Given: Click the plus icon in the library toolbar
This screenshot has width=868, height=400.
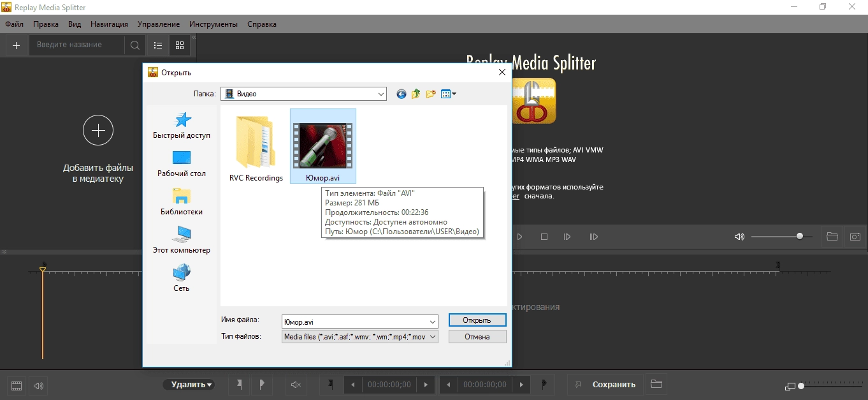Looking at the screenshot, I should pyautogui.click(x=17, y=45).
